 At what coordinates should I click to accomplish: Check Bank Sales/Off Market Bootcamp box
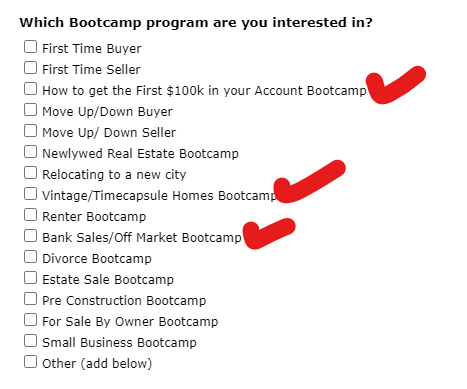point(30,236)
